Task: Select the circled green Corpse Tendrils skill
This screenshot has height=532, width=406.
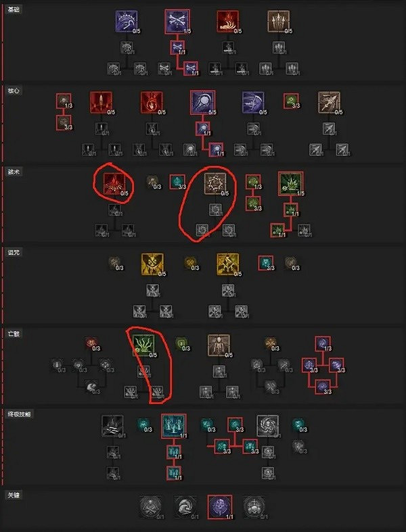Action: tap(143, 345)
